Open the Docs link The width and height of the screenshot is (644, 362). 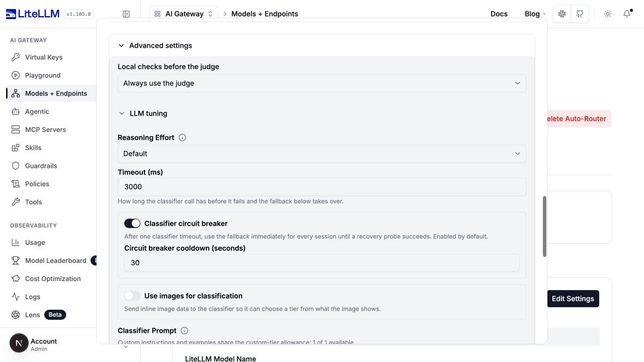pos(499,14)
